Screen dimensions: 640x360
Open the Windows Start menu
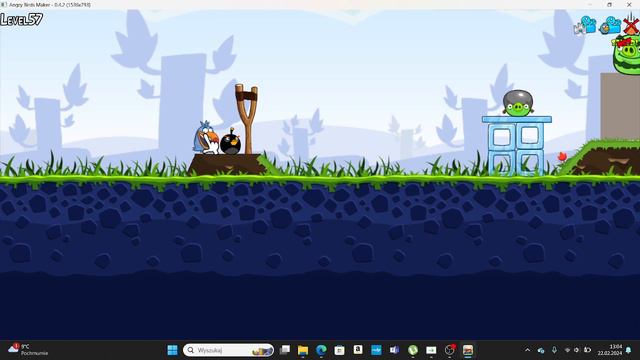(173, 350)
